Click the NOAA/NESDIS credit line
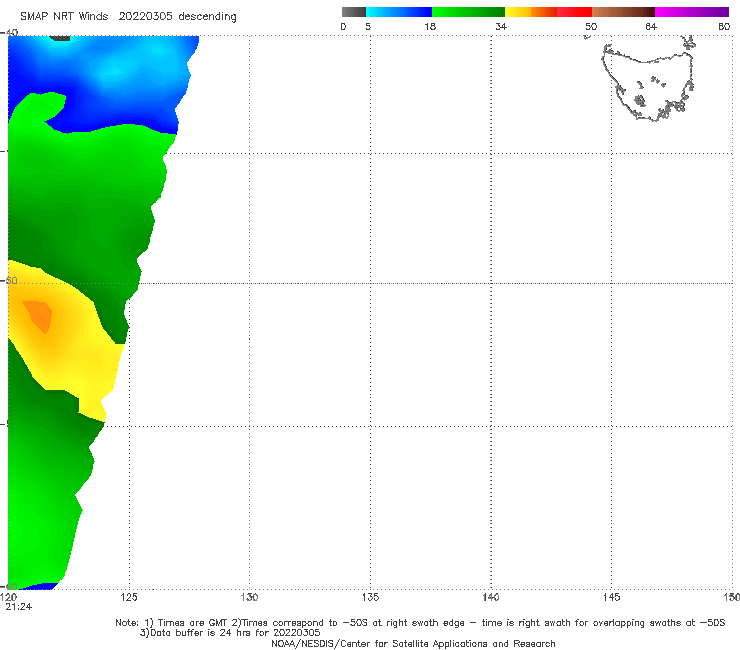This screenshot has width=740, height=650. [413, 643]
